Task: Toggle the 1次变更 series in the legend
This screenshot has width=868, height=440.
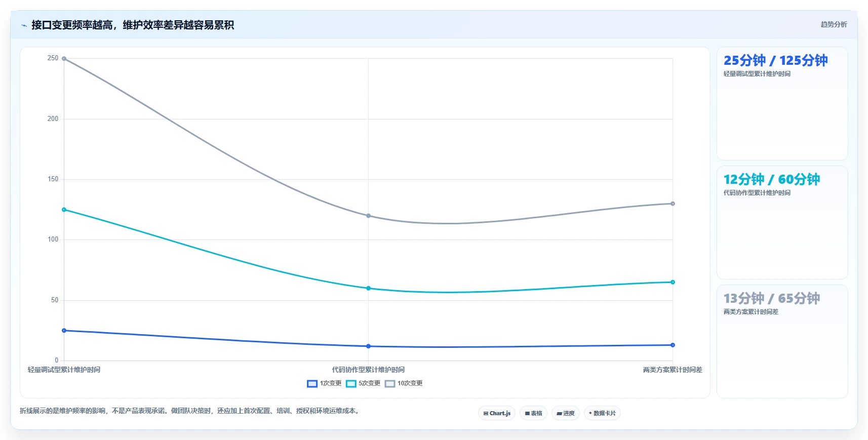Action: pyautogui.click(x=324, y=383)
